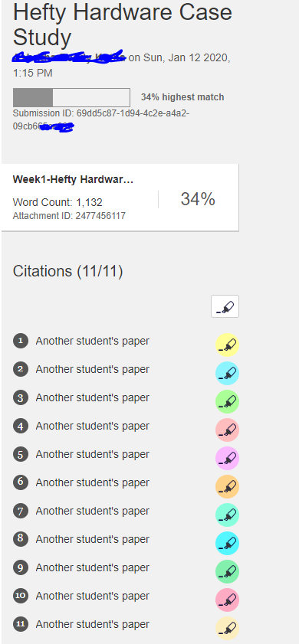Image resolution: width=299 pixels, height=644 pixels.
Task: Toggle the yellow highlighter for citation 1
Action: (227, 345)
